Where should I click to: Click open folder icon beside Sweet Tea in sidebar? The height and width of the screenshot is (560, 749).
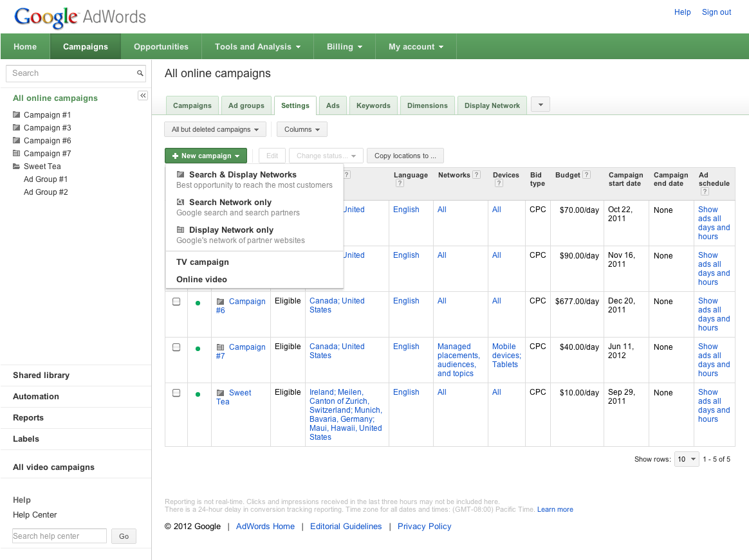click(x=16, y=166)
